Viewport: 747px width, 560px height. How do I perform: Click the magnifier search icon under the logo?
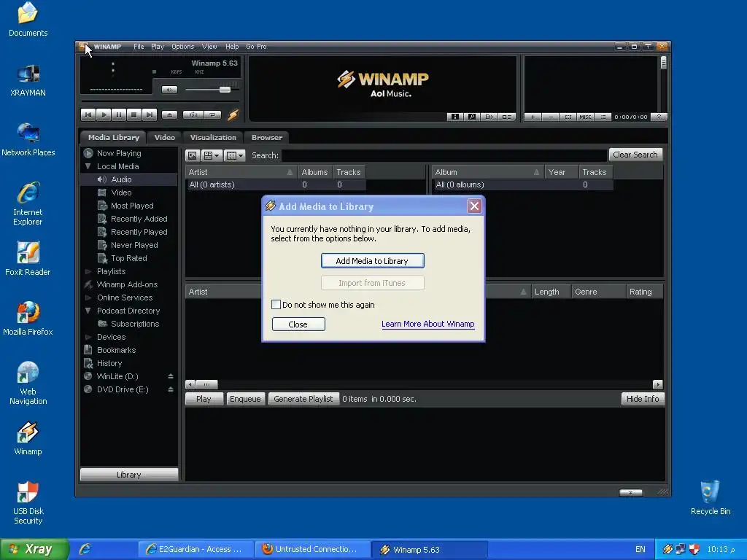coord(472,117)
